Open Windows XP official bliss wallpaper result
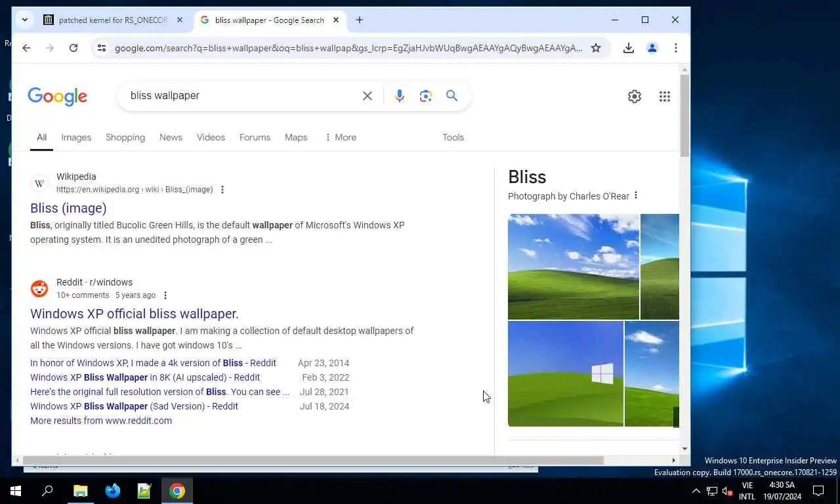The image size is (840, 504). click(135, 314)
